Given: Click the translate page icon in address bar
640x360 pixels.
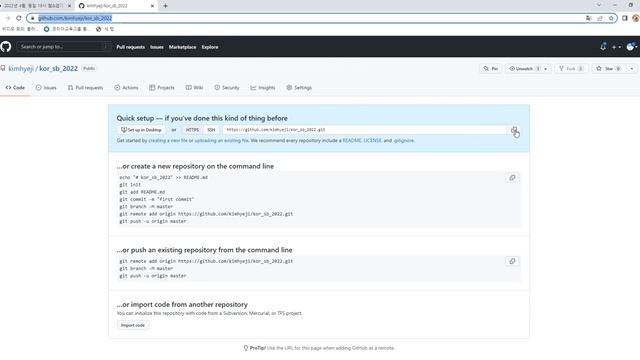Looking at the screenshot, I should click(x=588, y=18).
